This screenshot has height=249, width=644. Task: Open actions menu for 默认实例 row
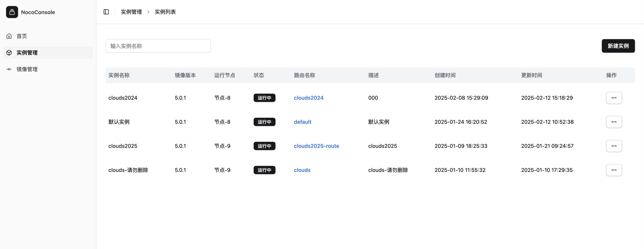click(613, 122)
